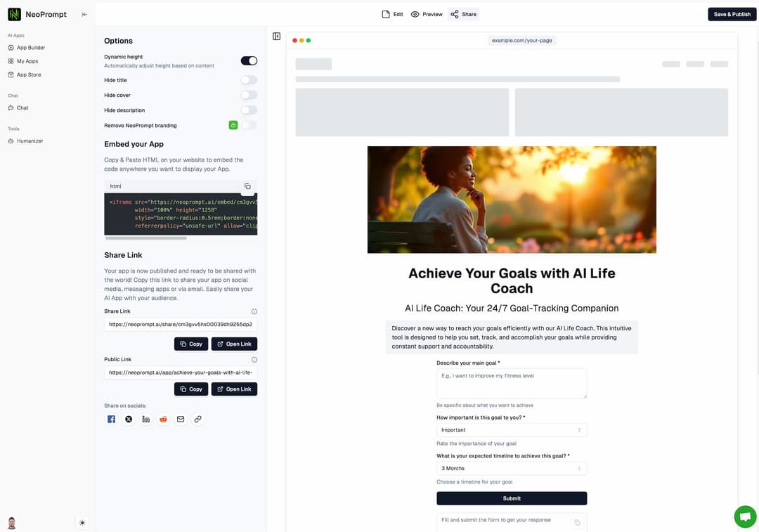This screenshot has width=759, height=532.
Task: Click the green lock icon beside branding option
Action: [x=233, y=125]
